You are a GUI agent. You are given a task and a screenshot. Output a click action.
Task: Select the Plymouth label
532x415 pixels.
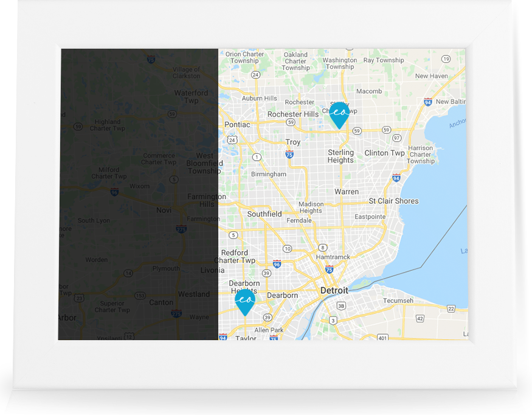point(166,268)
